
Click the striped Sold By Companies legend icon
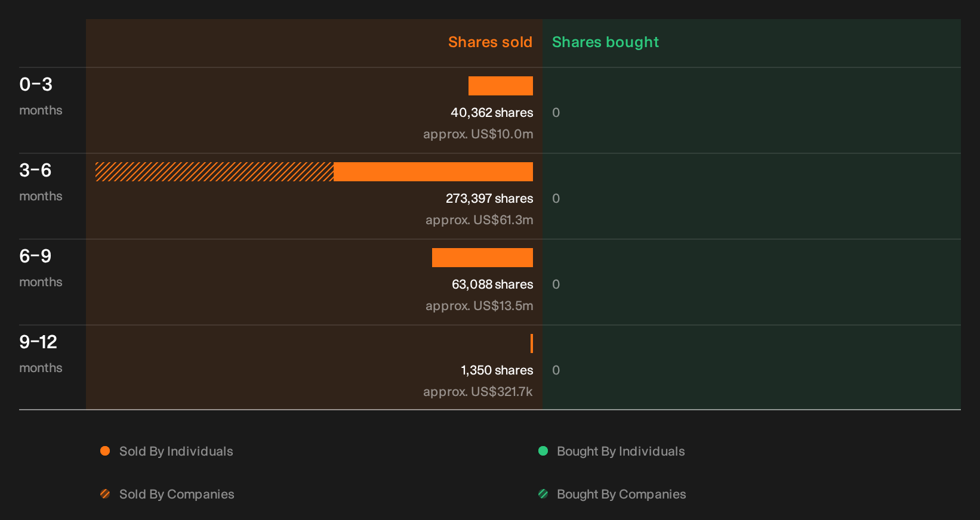[x=105, y=494]
